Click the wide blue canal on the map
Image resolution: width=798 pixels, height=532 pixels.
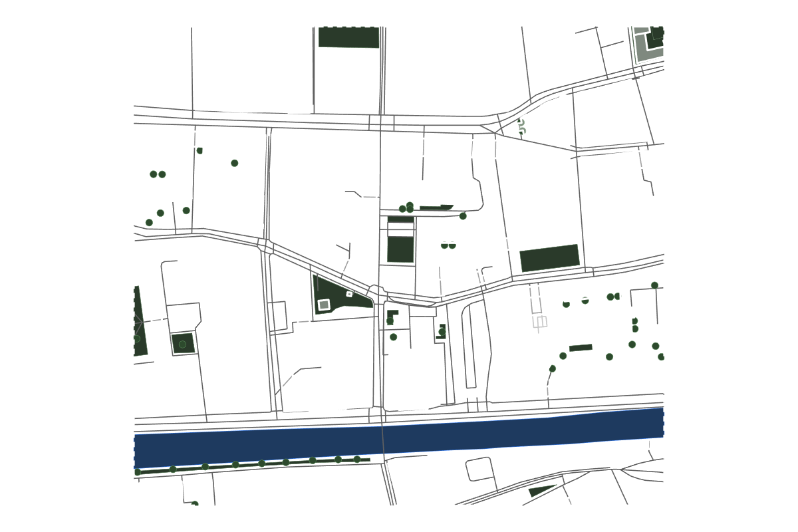pyautogui.click(x=399, y=438)
